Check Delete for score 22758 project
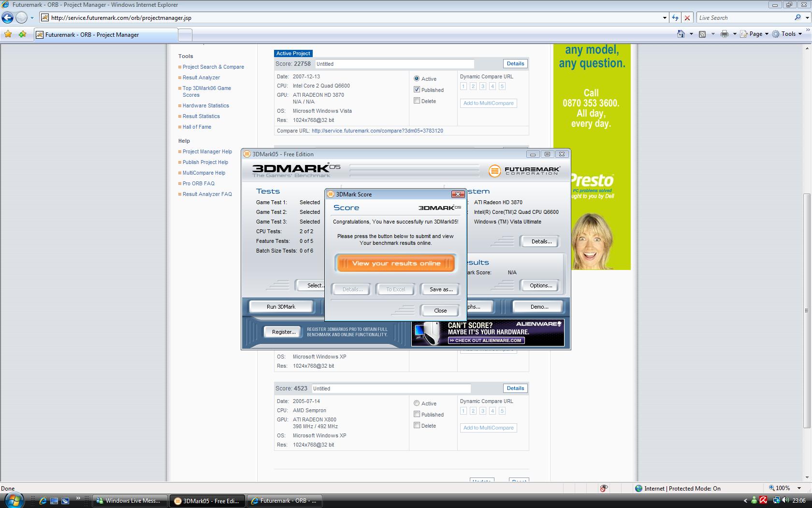 (x=417, y=101)
